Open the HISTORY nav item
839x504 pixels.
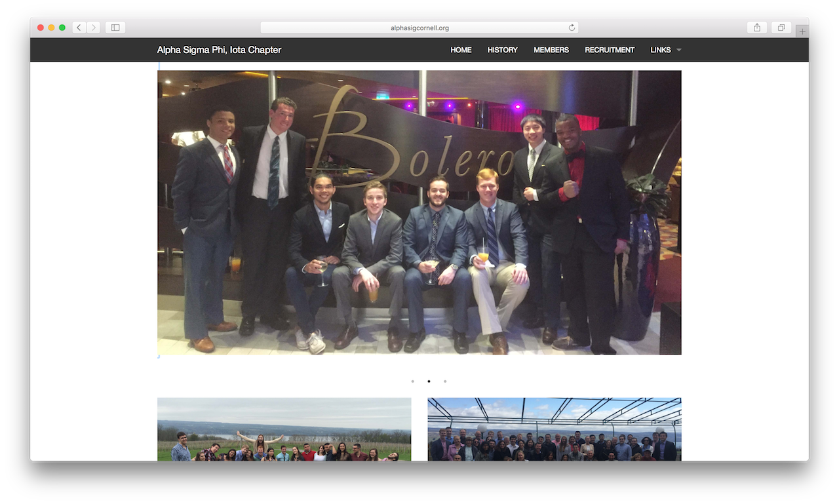pos(503,50)
